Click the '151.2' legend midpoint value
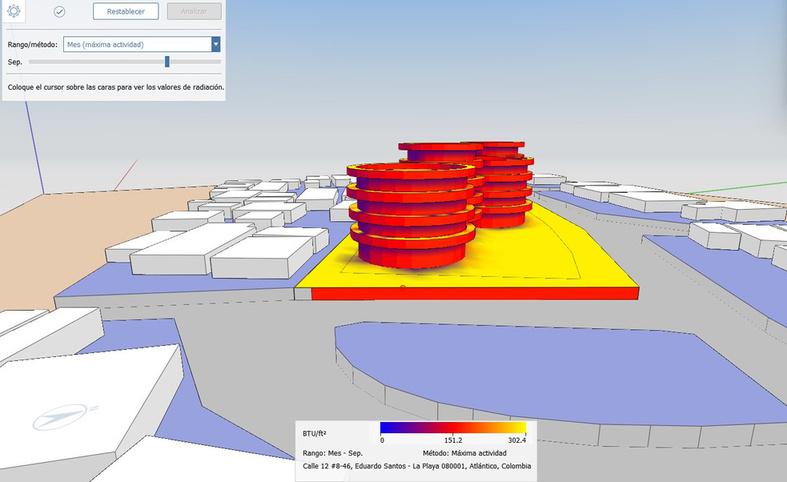787x482 pixels. tap(453, 440)
